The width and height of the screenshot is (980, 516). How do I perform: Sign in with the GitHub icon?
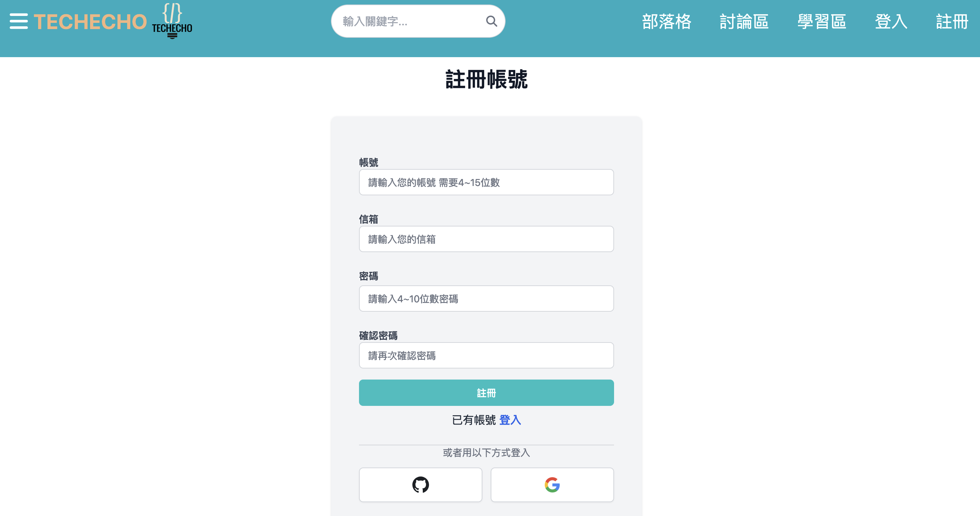(420, 484)
